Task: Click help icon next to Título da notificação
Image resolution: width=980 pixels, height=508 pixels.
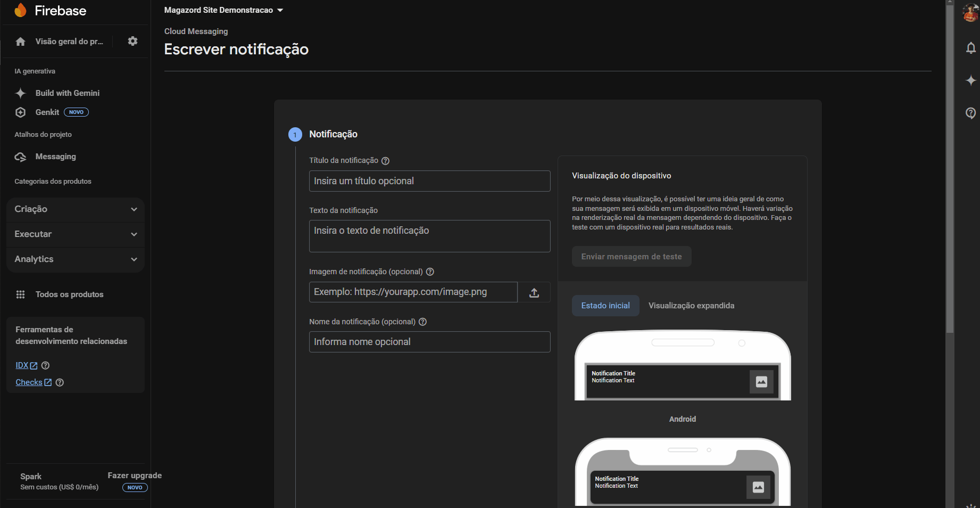Action: click(x=386, y=161)
